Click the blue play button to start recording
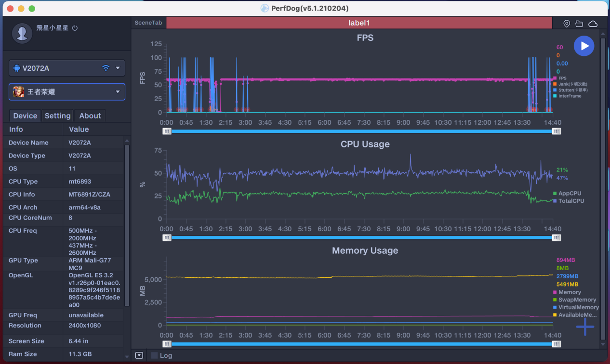The height and width of the screenshot is (364, 610). pyautogui.click(x=583, y=46)
